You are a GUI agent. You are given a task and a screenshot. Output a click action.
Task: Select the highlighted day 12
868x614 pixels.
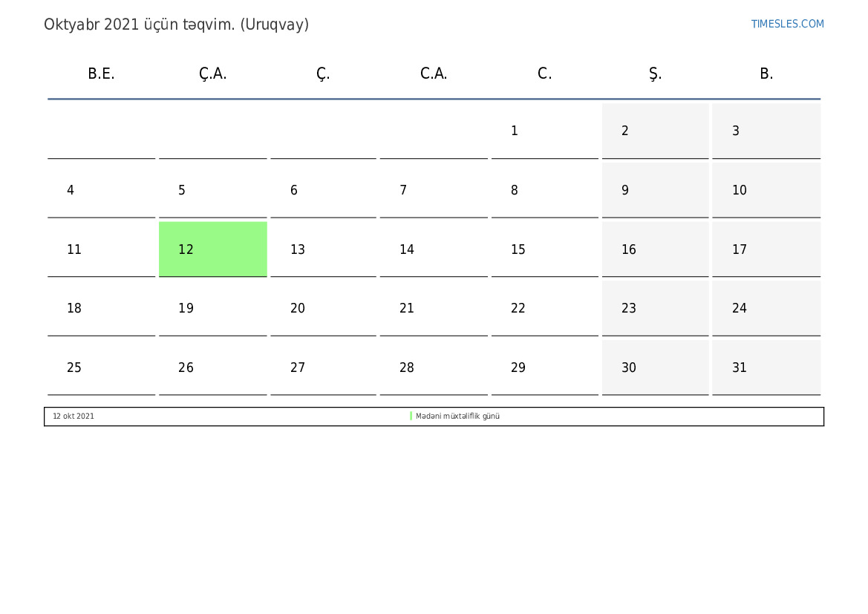pyautogui.click(x=212, y=249)
